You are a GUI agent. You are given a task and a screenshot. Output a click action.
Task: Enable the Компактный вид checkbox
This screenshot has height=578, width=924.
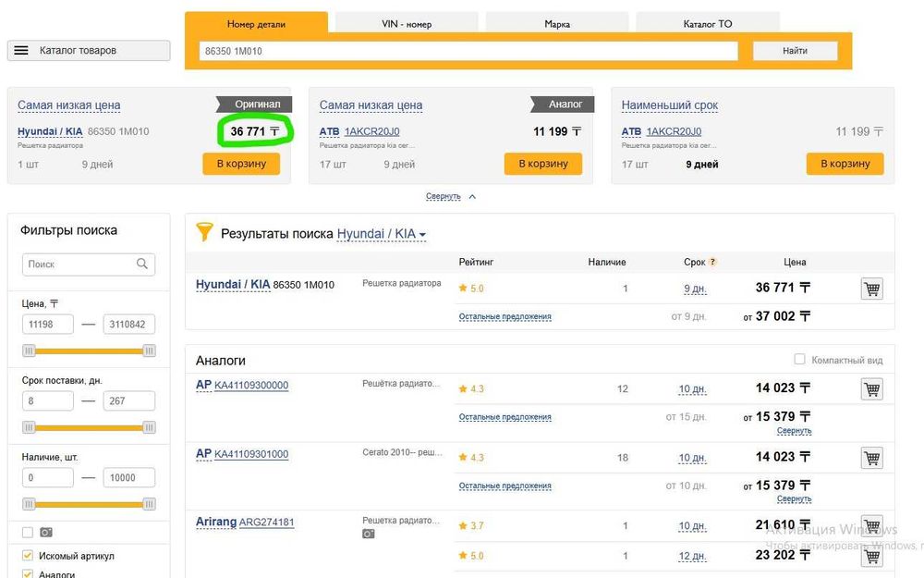[x=800, y=359]
